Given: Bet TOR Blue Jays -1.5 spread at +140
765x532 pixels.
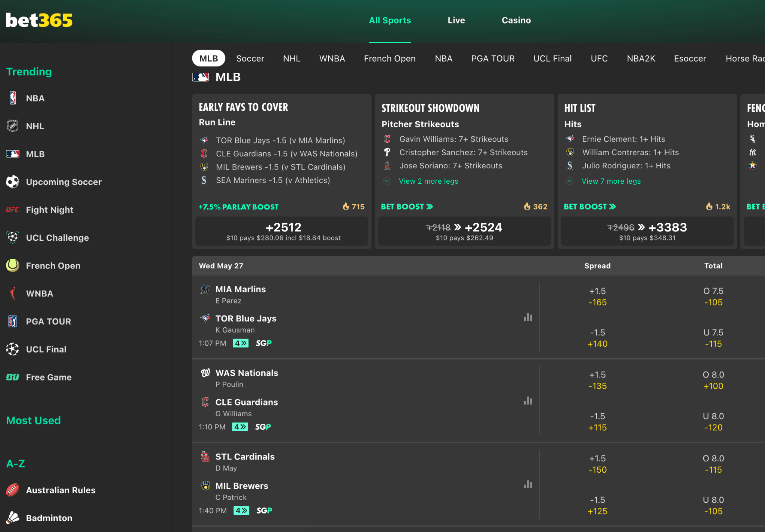Looking at the screenshot, I should pyautogui.click(x=597, y=338).
